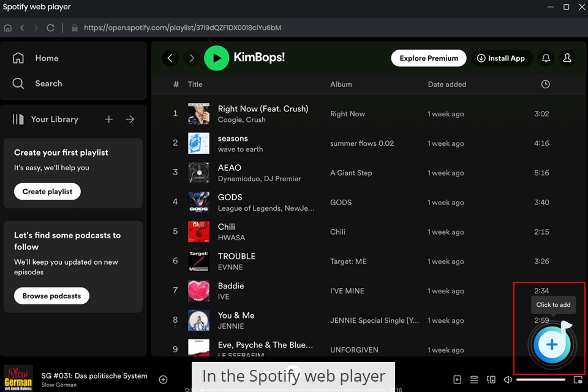Select the track Right Now (Feat. Crush)
This screenshot has width=588, height=392.
point(263,109)
